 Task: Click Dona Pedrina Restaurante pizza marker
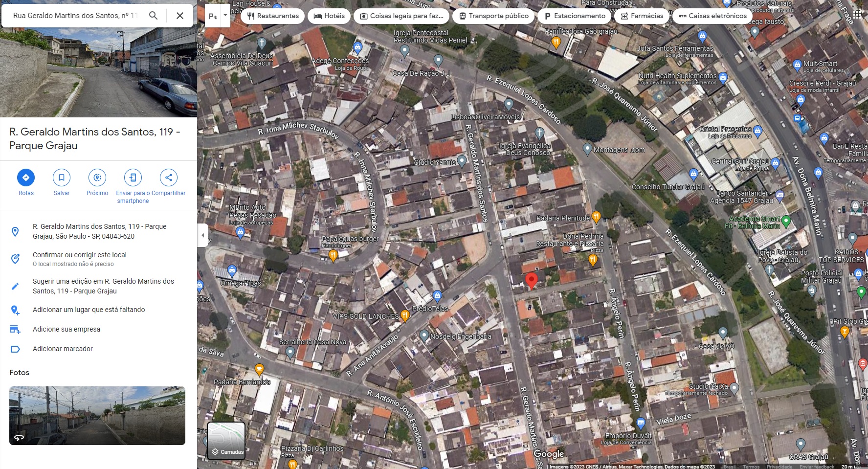click(x=593, y=260)
